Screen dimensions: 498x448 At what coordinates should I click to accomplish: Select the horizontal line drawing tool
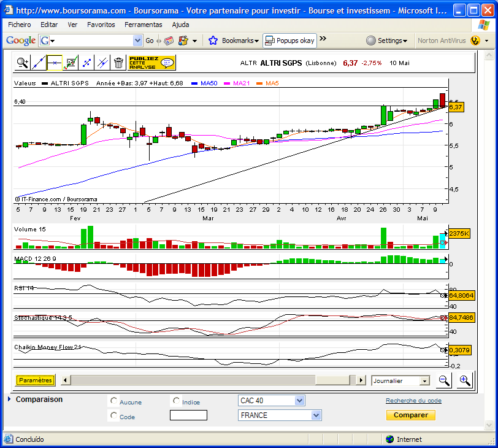click(x=55, y=63)
